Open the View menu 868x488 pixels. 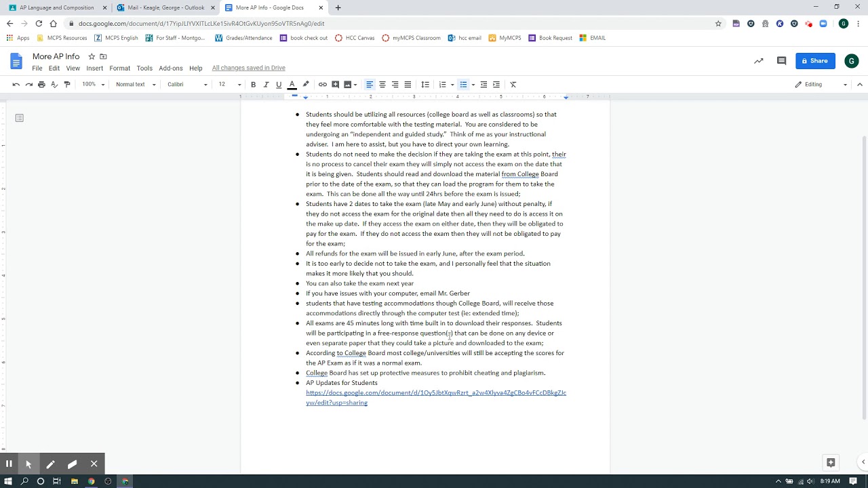(x=73, y=68)
